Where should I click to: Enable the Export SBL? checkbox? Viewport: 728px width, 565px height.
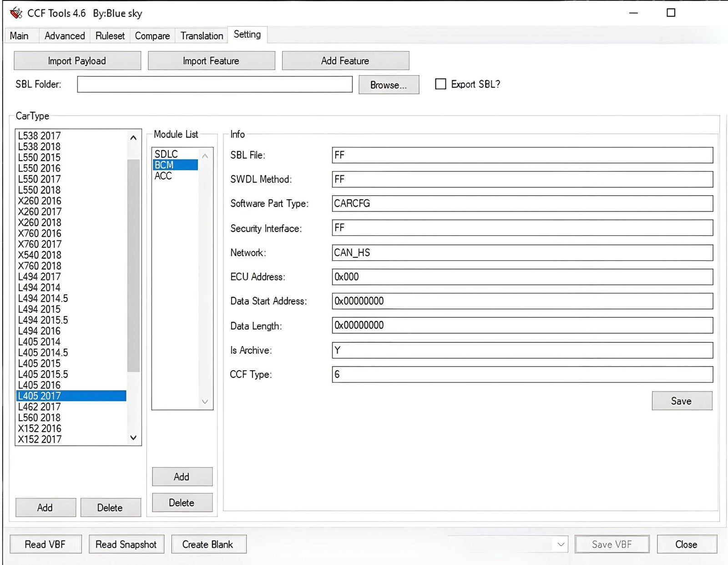(x=440, y=84)
